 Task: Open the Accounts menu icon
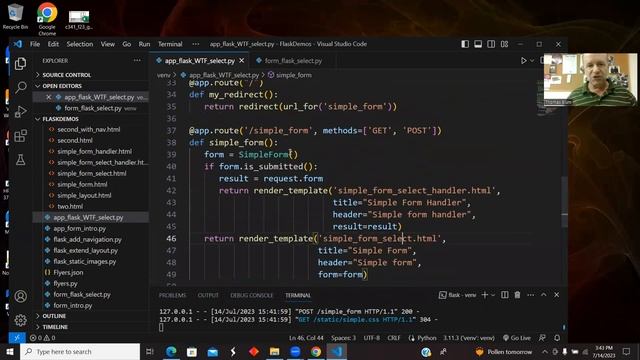(20, 296)
